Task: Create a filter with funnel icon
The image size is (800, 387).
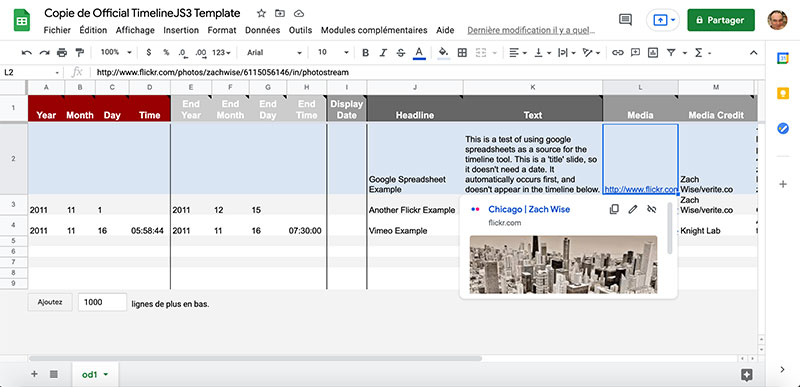Action: click(x=671, y=53)
